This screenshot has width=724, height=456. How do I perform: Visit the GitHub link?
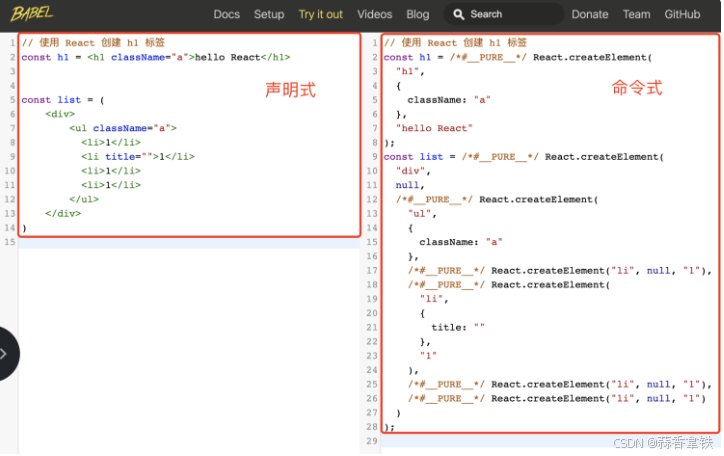coord(682,14)
